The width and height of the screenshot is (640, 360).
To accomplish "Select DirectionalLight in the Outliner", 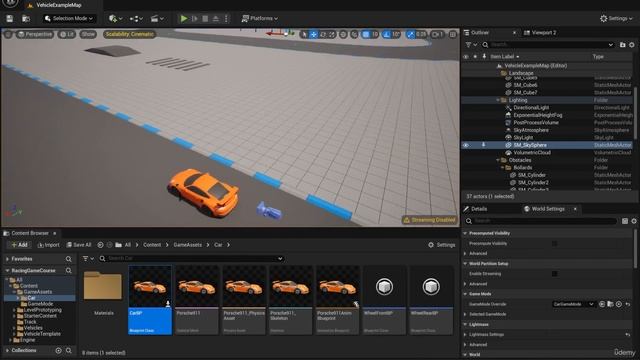I will [531, 108].
